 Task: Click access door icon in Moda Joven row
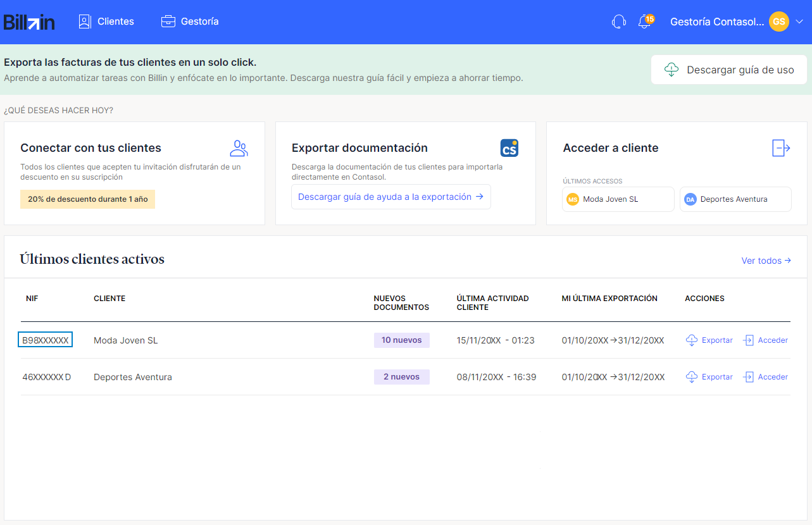[748, 340]
